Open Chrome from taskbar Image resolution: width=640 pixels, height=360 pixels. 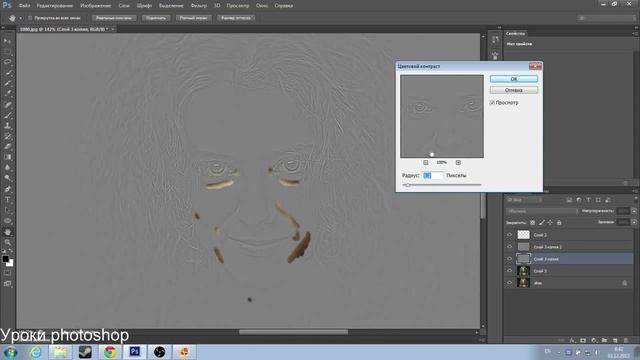pyautogui.click(x=110, y=352)
